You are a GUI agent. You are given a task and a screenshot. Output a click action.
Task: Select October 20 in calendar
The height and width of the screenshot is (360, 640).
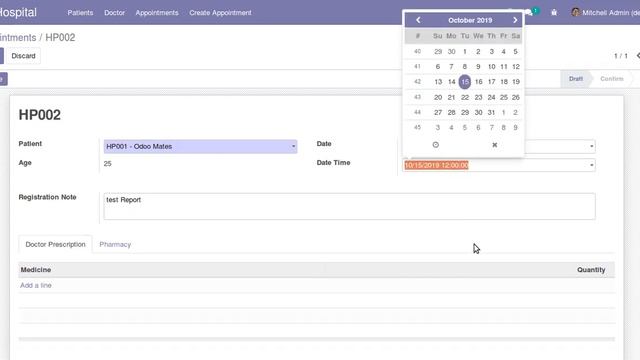pos(438,97)
